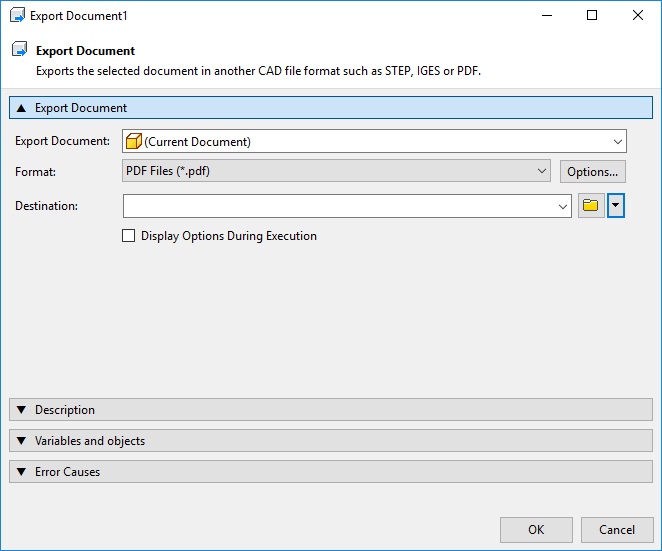662x551 pixels.
Task: Click the arrow button next to browse folder
Action: [616, 206]
